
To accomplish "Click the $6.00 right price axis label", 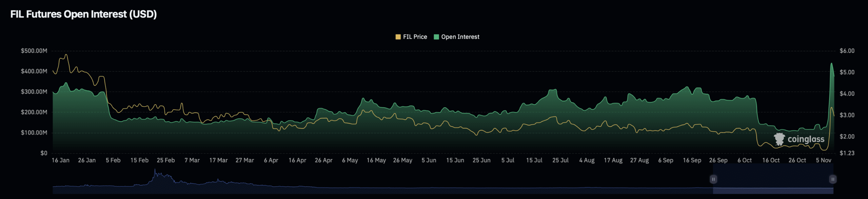I will click(847, 51).
